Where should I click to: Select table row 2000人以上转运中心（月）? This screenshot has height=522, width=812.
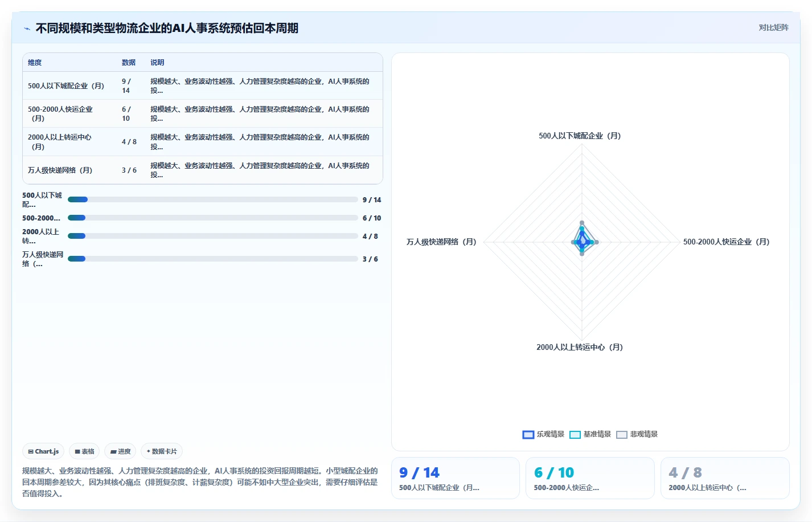pos(203,142)
